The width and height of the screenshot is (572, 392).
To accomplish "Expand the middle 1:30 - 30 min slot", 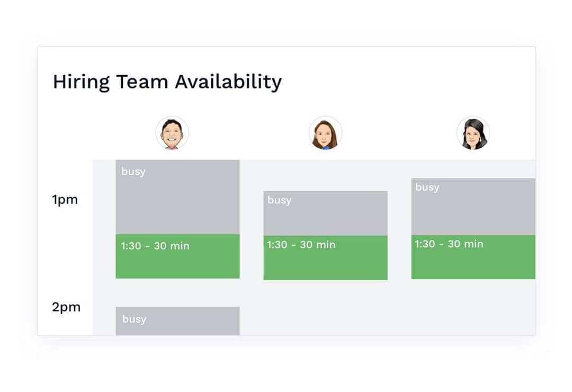I will [x=326, y=257].
